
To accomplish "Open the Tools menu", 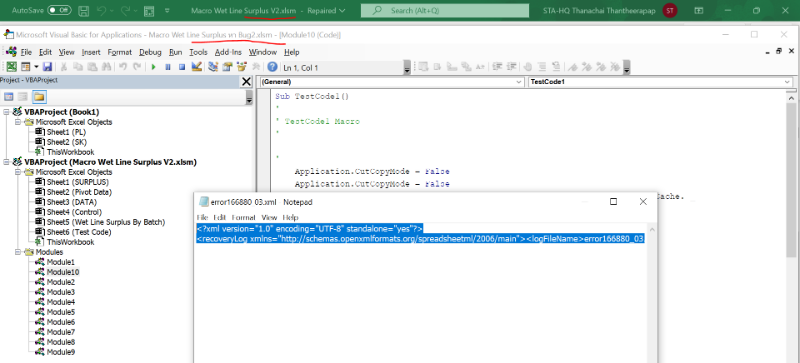I will tap(198, 52).
